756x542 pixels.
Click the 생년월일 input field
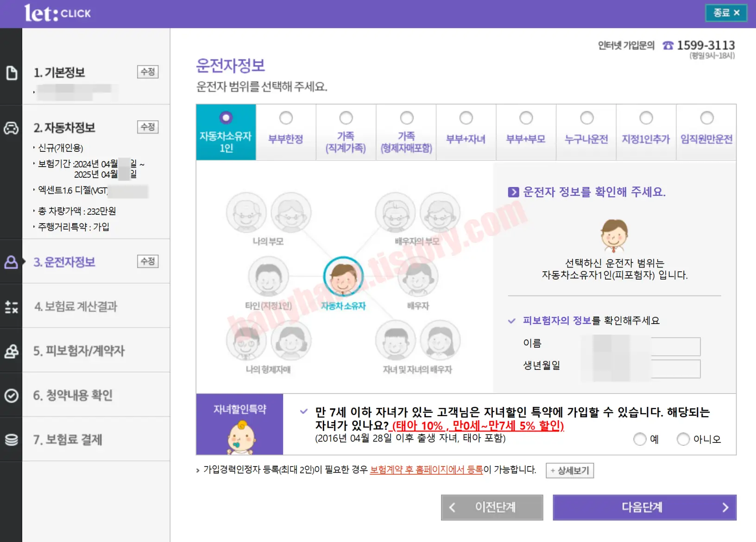(640, 369)
